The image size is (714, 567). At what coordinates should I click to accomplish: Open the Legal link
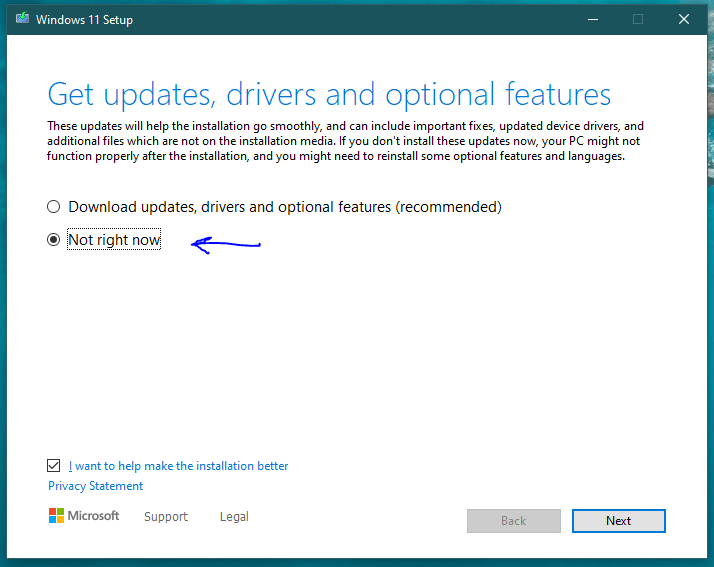(x=234, y=516)
